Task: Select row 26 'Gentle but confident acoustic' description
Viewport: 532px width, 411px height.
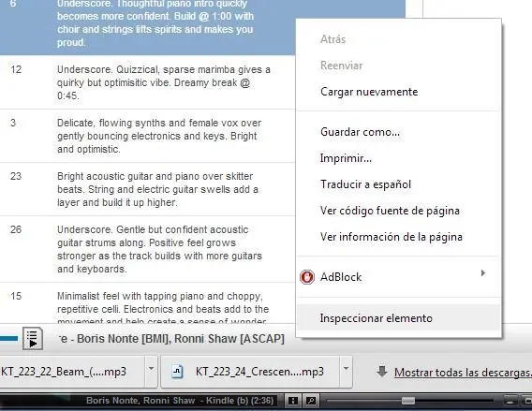Action: (159, 249)
